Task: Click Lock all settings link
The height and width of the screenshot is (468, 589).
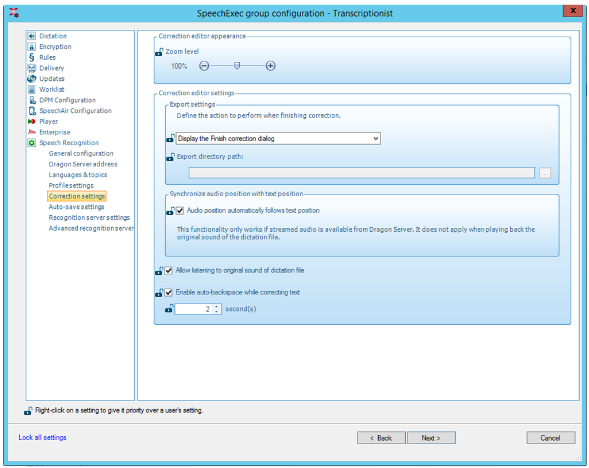Action: click(42, 438)
